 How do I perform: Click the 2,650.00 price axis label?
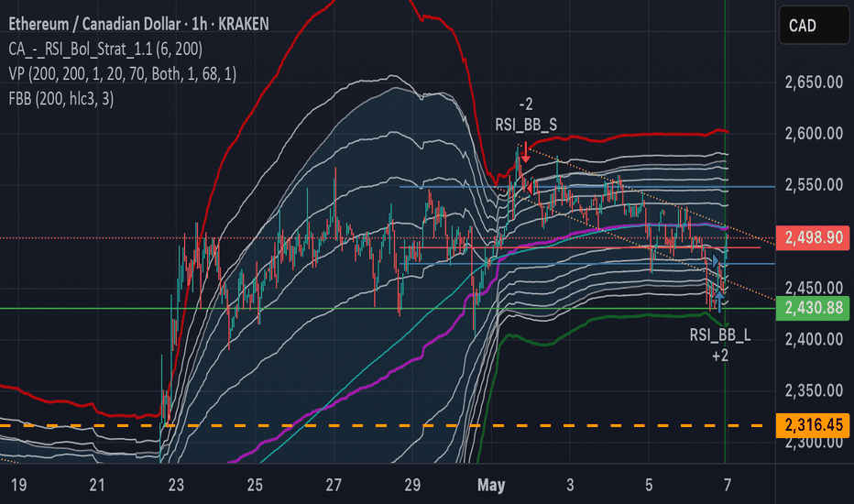pos(814,82)
